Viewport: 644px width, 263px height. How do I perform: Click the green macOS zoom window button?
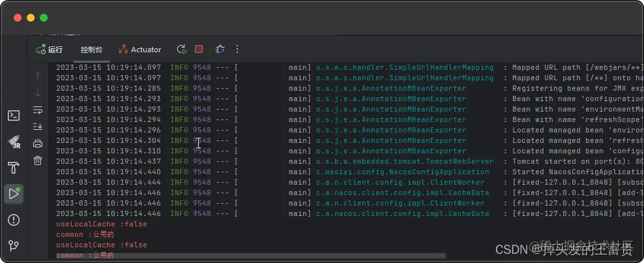pyautogui.click(x=44, y=18)
